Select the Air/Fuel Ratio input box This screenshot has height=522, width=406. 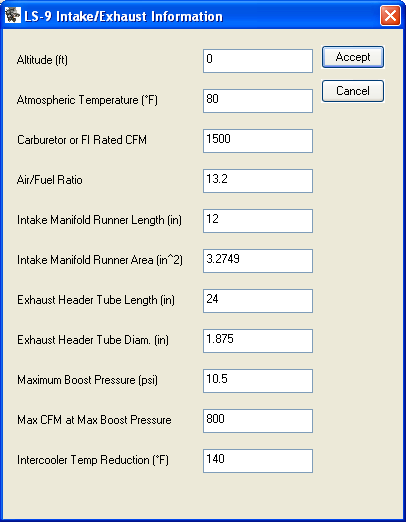(x=258, y=181)
